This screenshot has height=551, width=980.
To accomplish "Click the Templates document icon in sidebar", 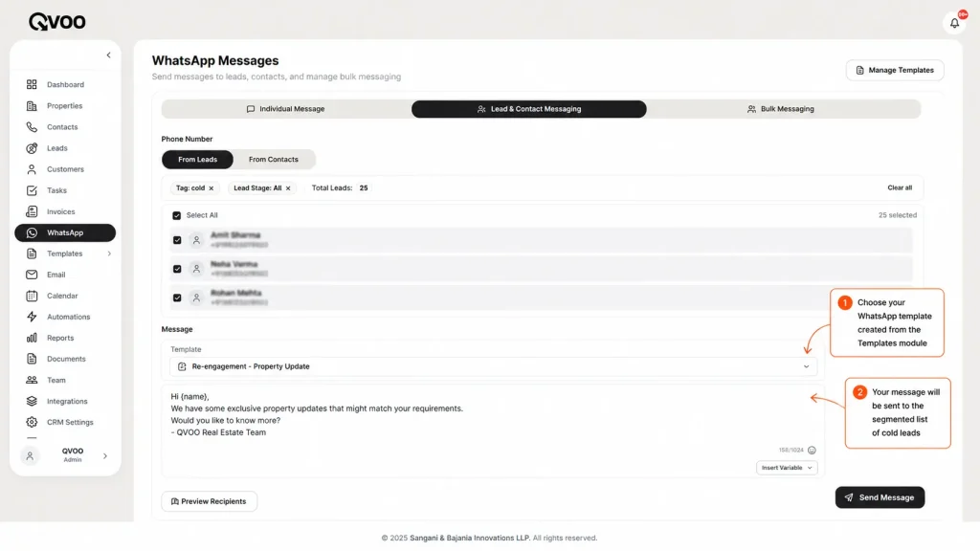I will pos(32,253).
